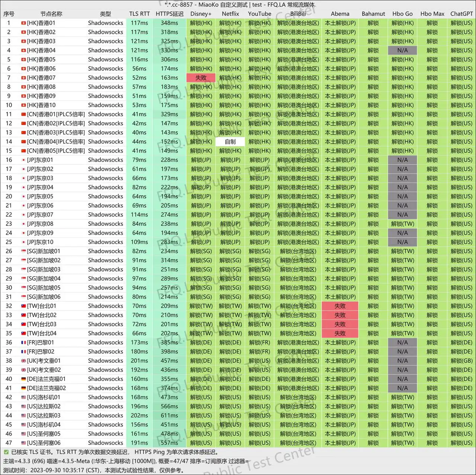Click the Singapore flag beside [SG]新加坡01

[x=23, y=251]
